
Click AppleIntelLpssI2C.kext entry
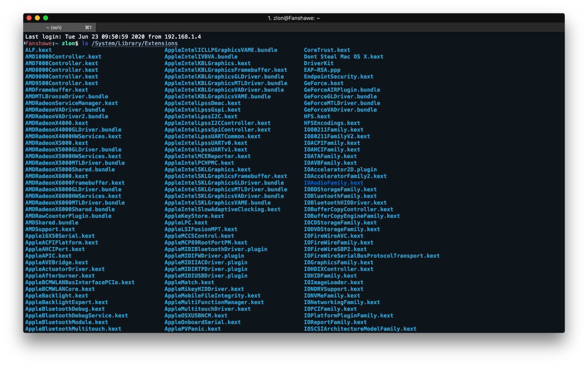[201, 116]
